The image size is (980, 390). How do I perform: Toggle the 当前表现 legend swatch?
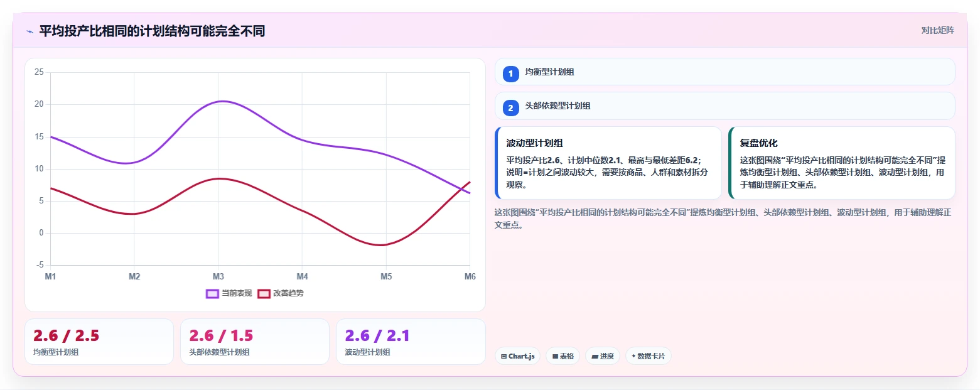(x=212, y=293)
